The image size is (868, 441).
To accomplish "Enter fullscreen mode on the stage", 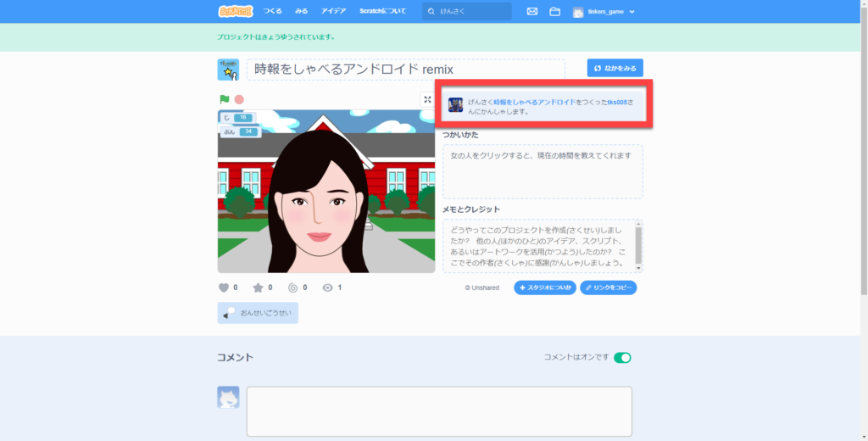I will 427,99.
